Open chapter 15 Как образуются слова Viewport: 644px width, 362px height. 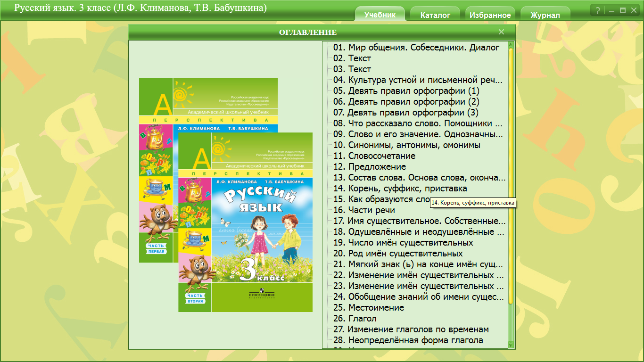click(381, 199)
